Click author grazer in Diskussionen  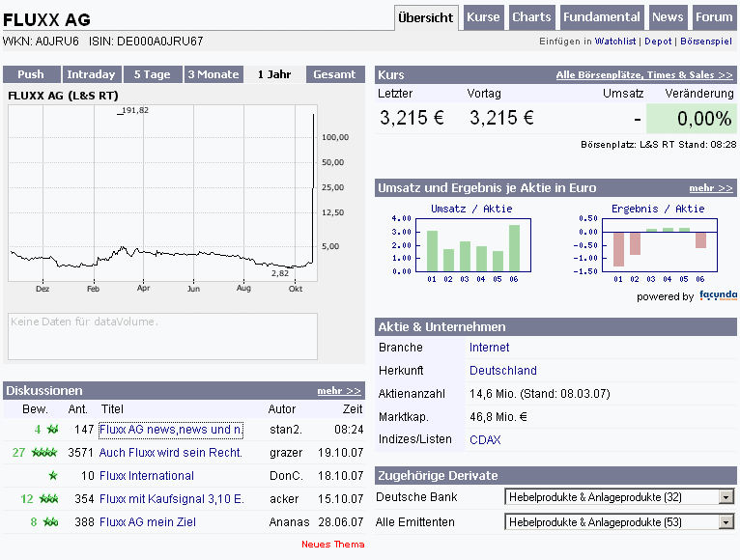286,453
